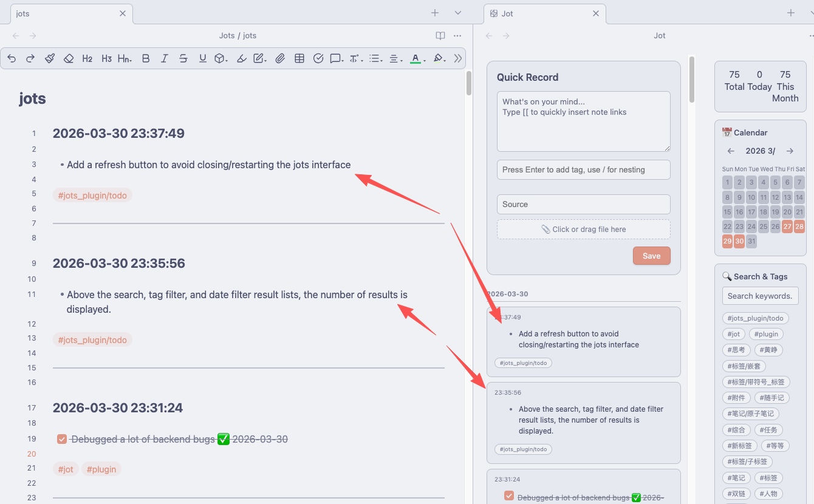Insert a table using the grid icon
Viewport: 814px width, 504px height.
click(x=299, y=58)
